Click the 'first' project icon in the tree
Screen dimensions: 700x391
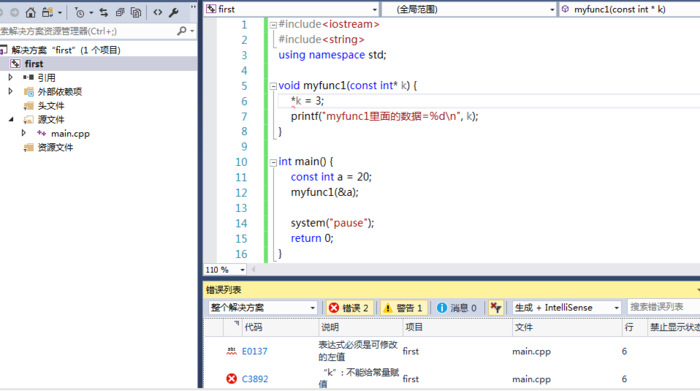pyautogui.click(x=16, y=64)
